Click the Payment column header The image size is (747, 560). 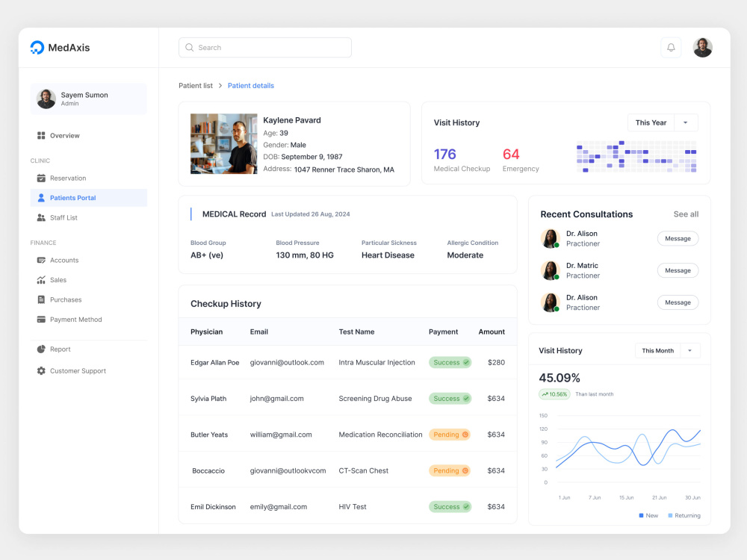tap(443, 332)
